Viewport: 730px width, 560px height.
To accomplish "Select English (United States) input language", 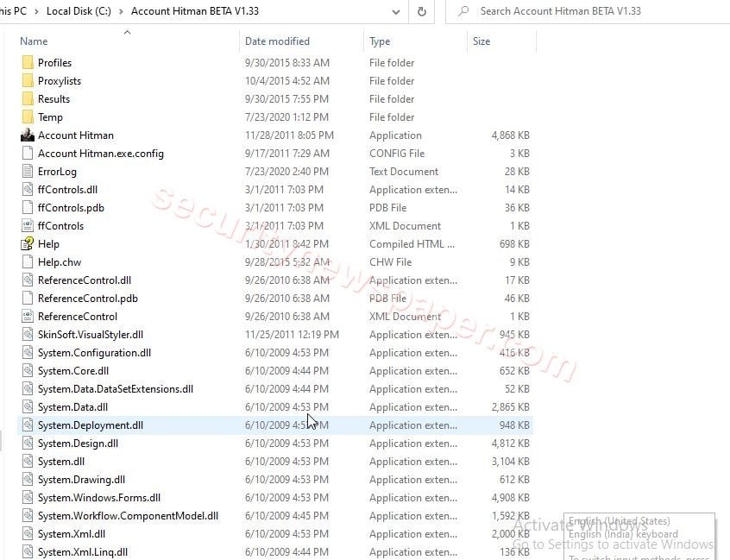I will point(620,521).
